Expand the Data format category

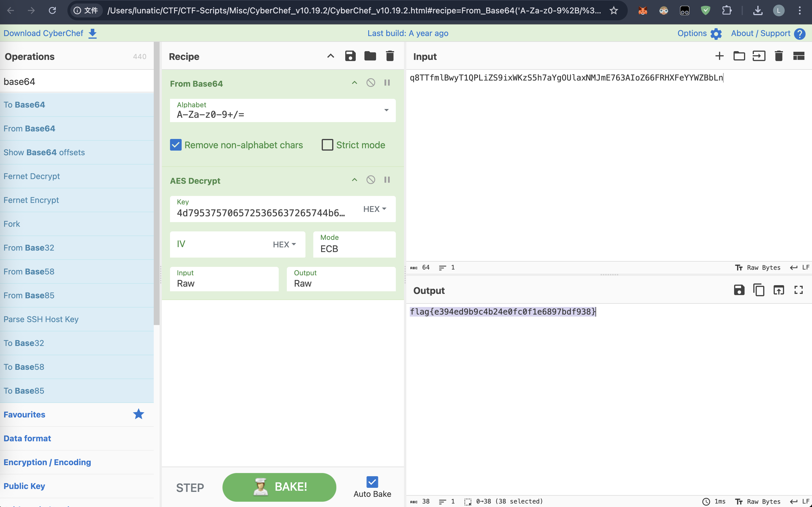(77, 438)
